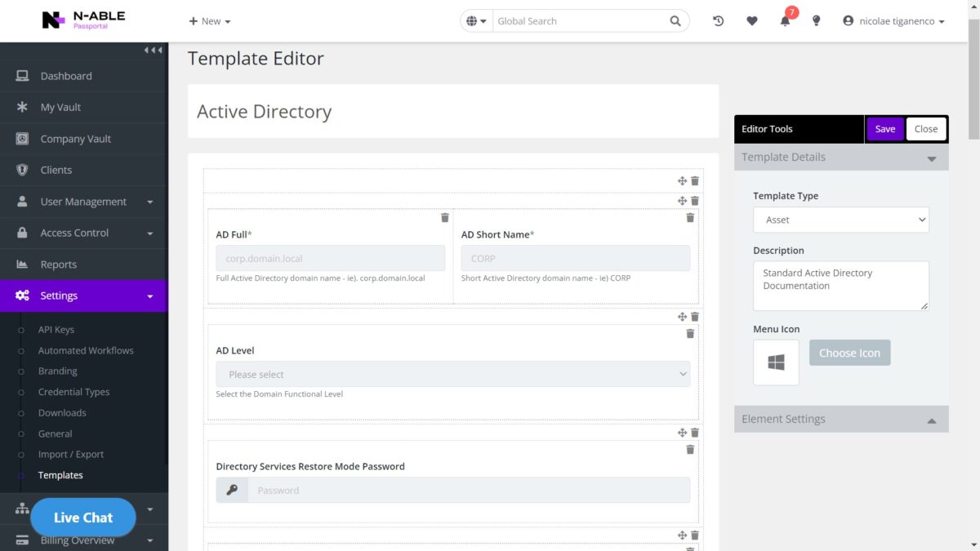Open AD Level Please select dropdown
This screenshot has height=551, width=980.
(x=453, y=374)
